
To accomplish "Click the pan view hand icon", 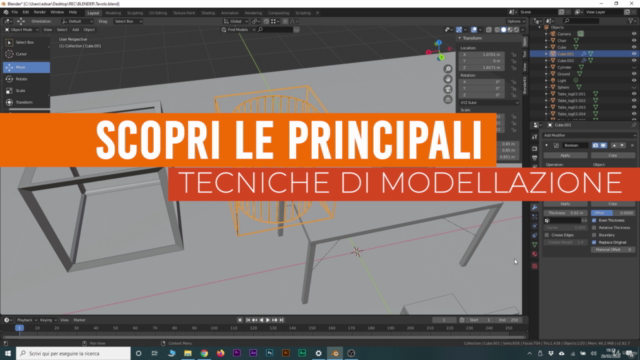I will pyautogui.click(x=448, y=79).
